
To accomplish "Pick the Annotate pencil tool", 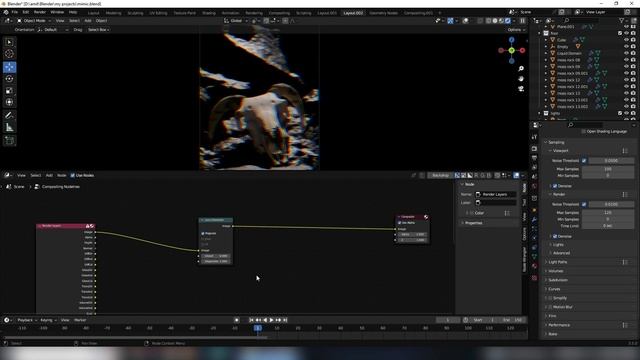I will coord(9,116).
